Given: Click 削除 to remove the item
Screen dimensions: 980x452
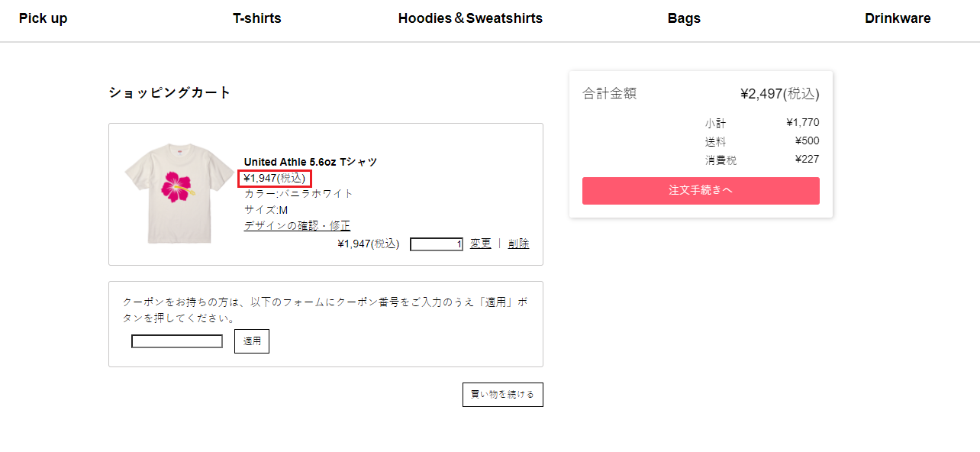Looking at the screenshot, I should coord(518,244).
